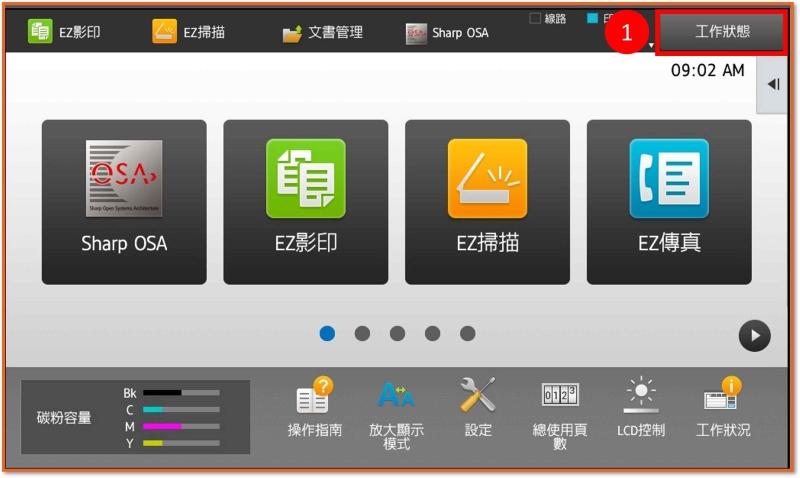Tap EZ影印 shortcut in top bar
The height and width of the screenshot is (478, 800).
64,32
